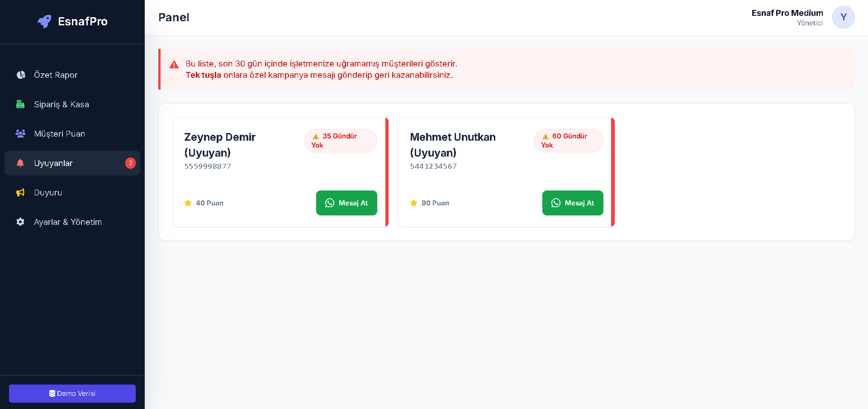Click the 60 Gündür Yok warning badge

pos(568,141)
